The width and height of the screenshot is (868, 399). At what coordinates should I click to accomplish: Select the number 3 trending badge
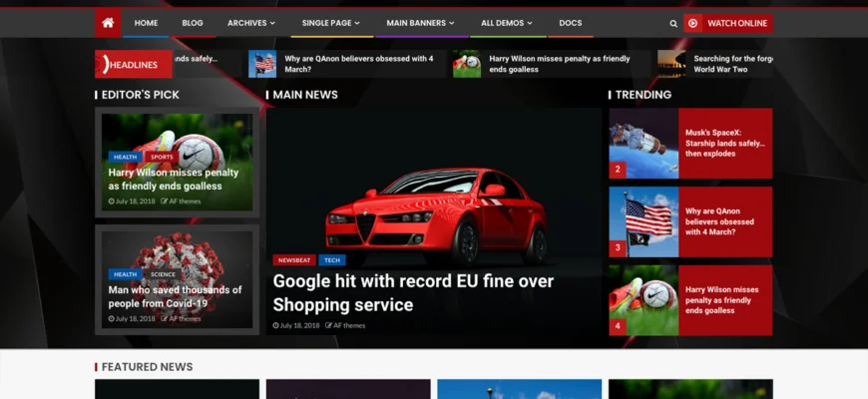[x=618, y=247]
